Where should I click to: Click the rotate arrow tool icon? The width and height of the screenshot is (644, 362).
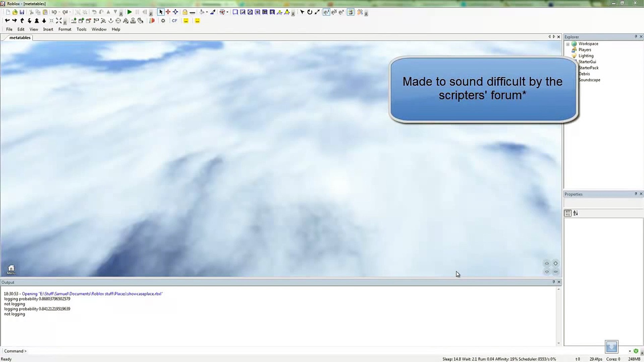(x=310, y=12)
